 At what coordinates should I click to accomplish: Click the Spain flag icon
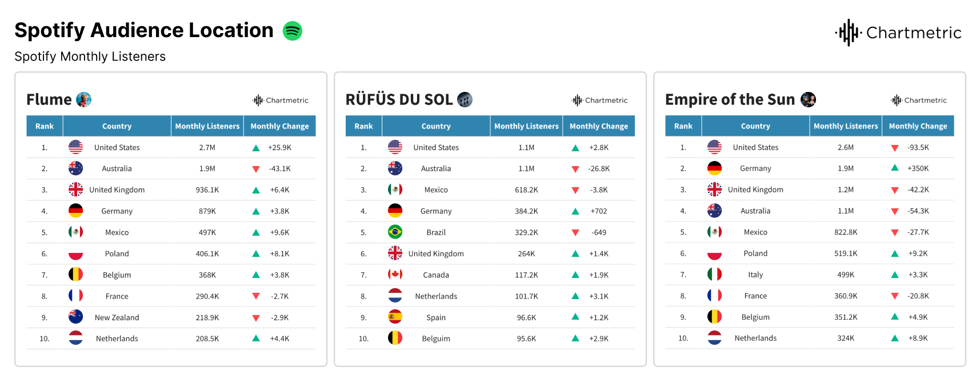[395, 317]
